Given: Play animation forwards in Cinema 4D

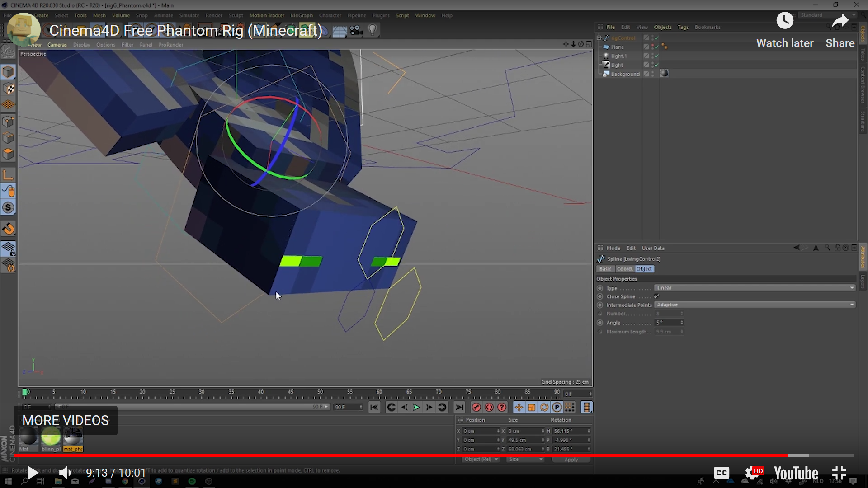Looking at the screenshot, I should click(x=416, y=407).
